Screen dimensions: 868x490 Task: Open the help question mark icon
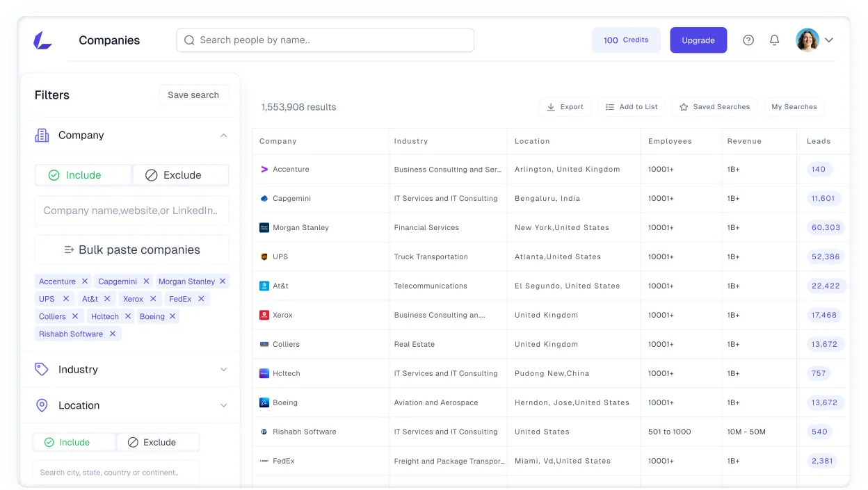[748, 40]
